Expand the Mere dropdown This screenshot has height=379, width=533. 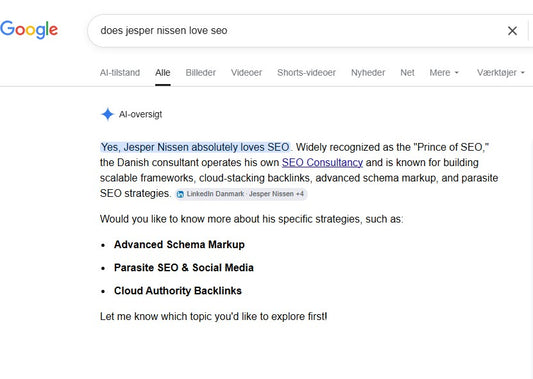click(x=444, y=73)
